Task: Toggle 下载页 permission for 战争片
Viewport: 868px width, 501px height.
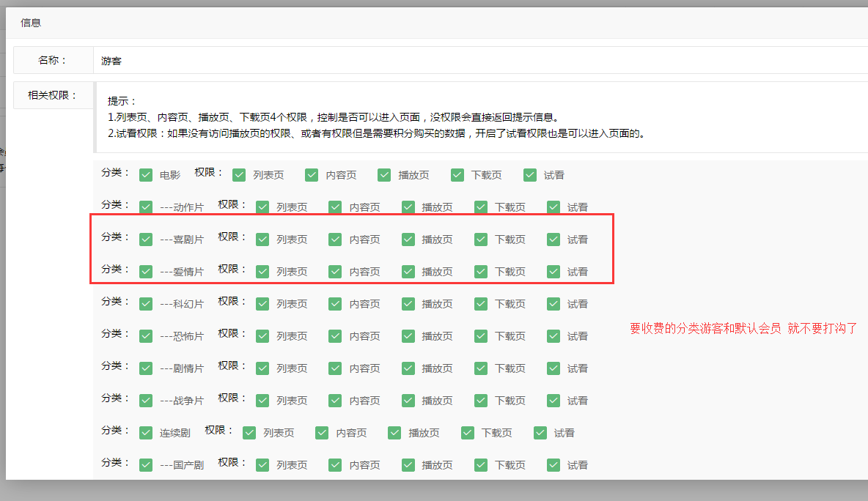Action: [480, 400]
